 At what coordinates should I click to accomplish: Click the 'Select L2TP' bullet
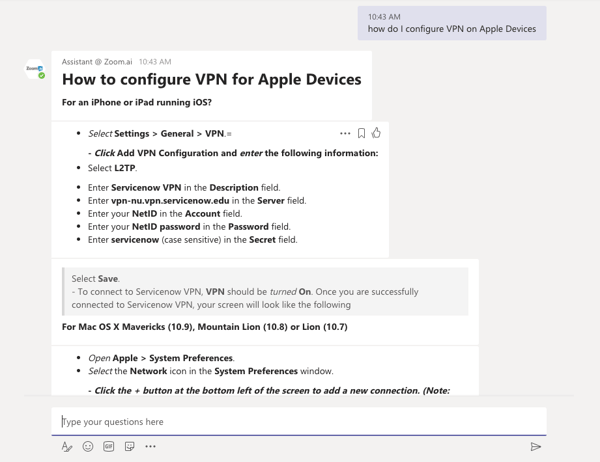click(112, 168)
